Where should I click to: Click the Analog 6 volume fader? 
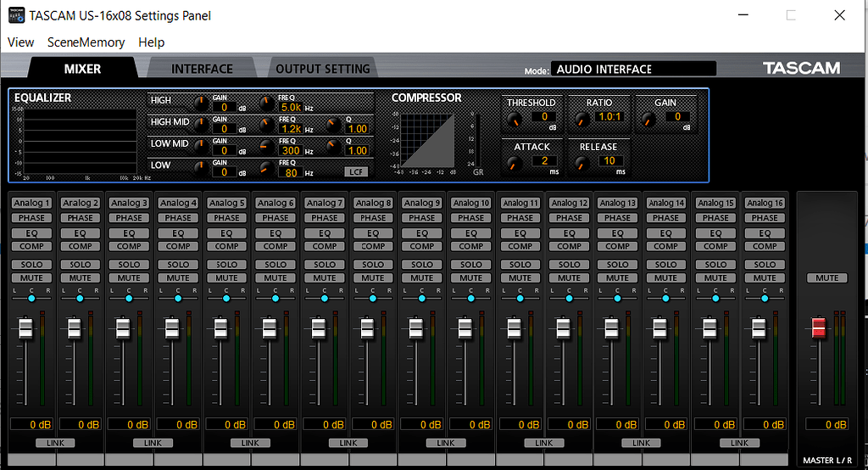click(270, 328)
